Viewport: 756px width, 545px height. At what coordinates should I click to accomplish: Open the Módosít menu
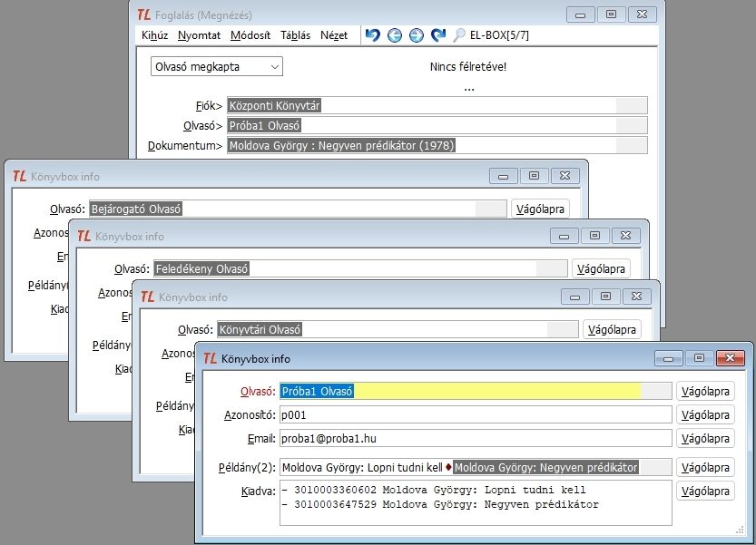[x=250, y=35]
